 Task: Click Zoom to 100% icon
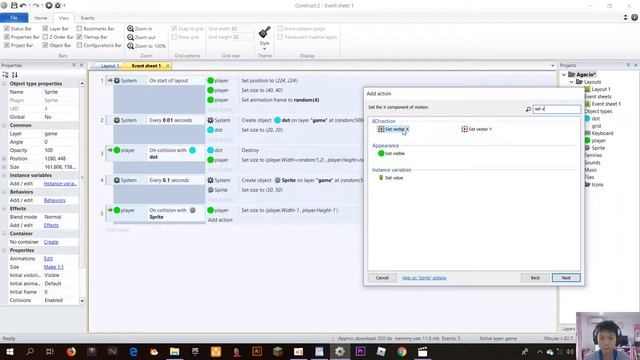[x=130, y=46]
